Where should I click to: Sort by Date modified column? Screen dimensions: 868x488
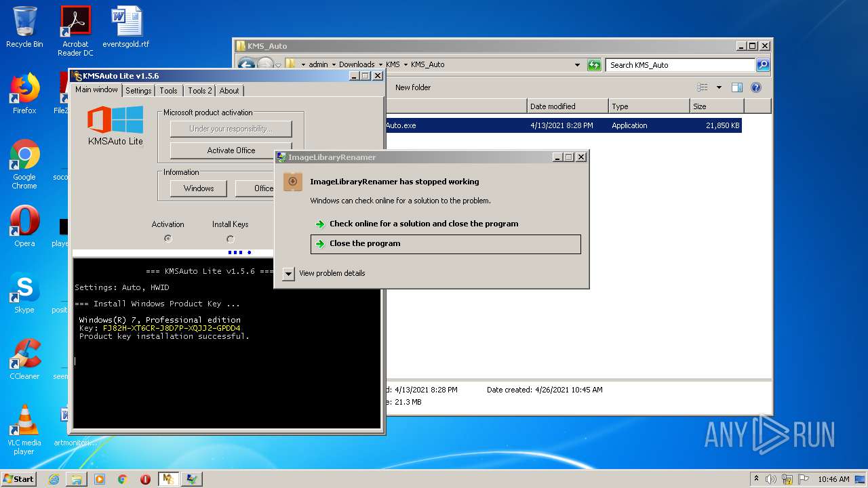(568, 106)
